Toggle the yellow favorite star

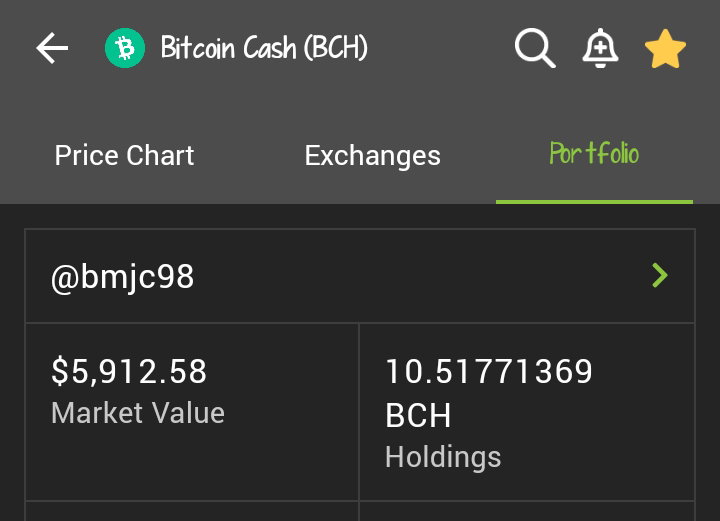point(665,49)
